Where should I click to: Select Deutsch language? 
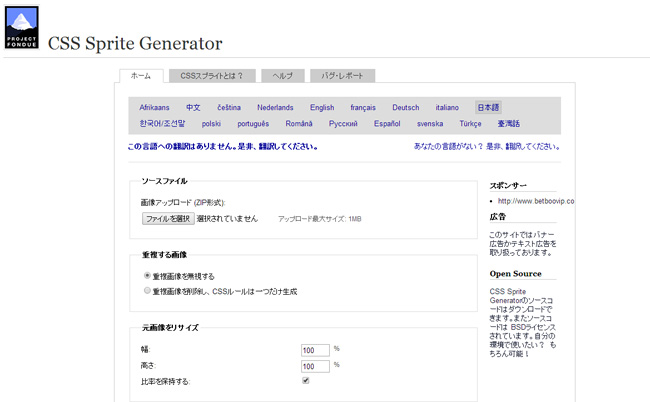pyautogui.click(x=406, y=108)
